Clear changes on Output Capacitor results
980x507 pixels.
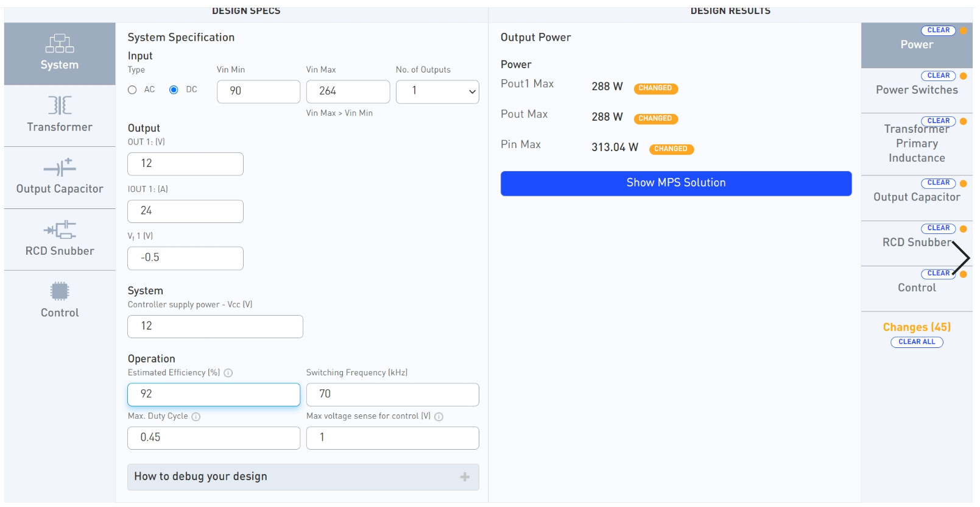point(939,183)
